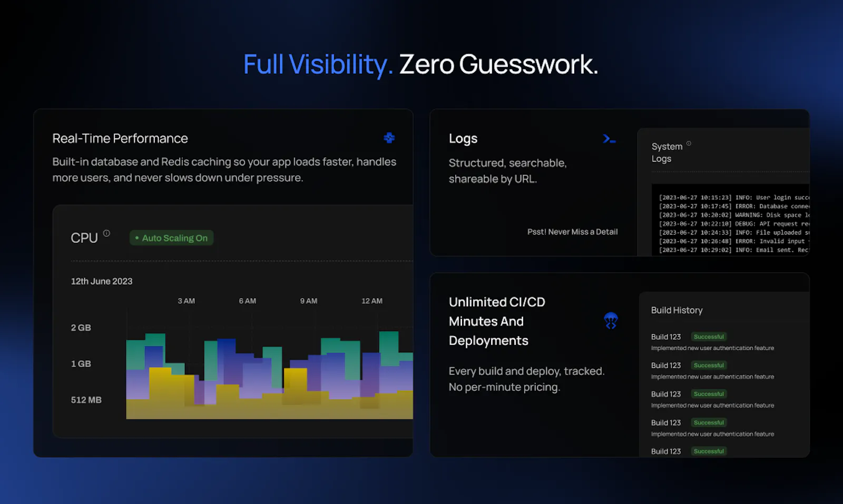This screenshot has height=504, width=843.
Task: Click the System Logs panel title
Action: click(x=667, y=153)
